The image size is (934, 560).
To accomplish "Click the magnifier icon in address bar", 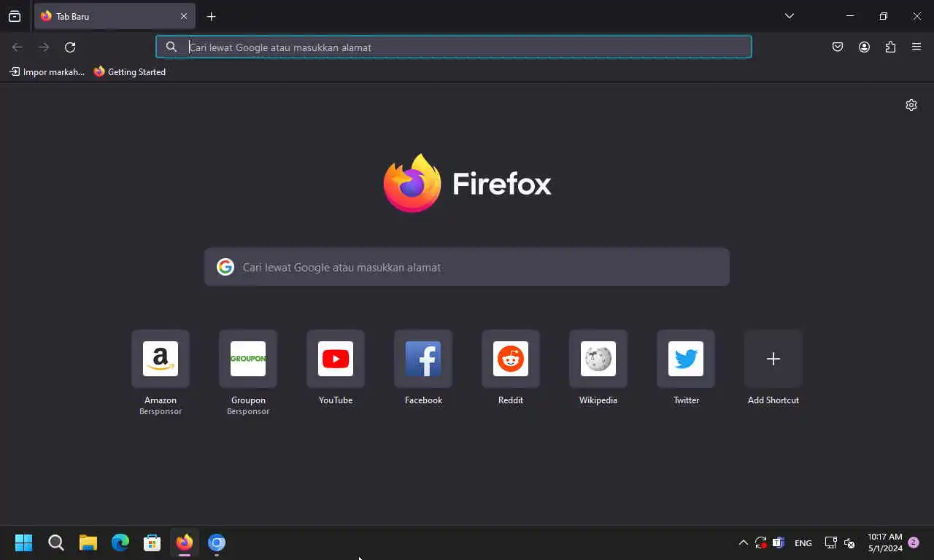I will click(171, 47).
